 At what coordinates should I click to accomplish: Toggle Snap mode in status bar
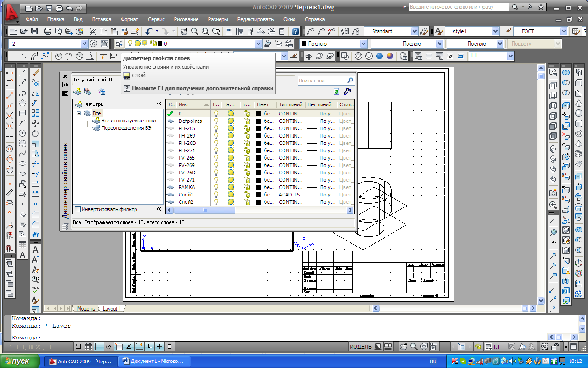(x=79, y=346)
